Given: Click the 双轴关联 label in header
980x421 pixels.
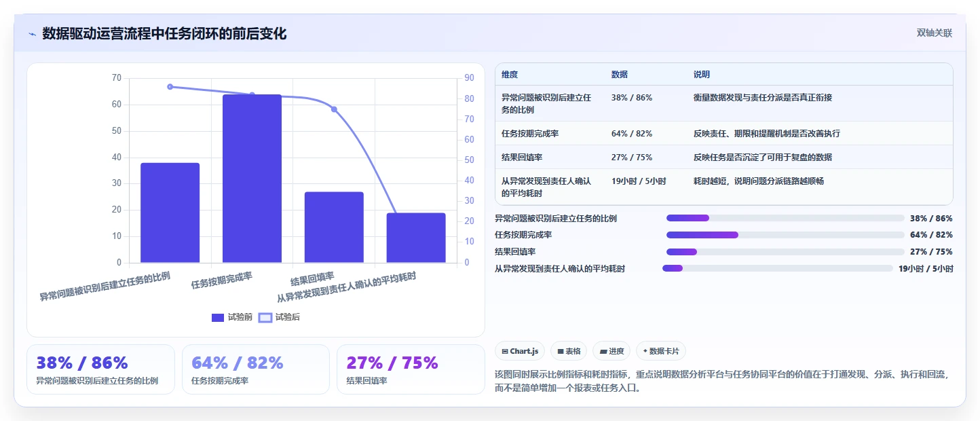Looking at the screenshot, I should point(935,33).
